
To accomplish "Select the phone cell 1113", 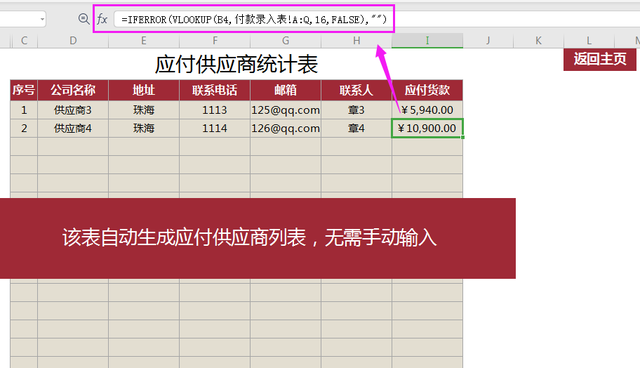I will pyautogui.click(x=215, y=110).
